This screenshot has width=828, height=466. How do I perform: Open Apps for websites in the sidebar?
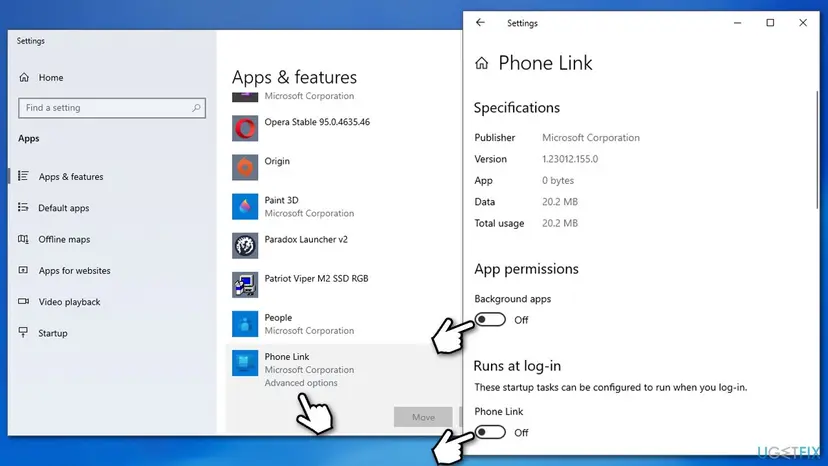[x=74, y=271]
